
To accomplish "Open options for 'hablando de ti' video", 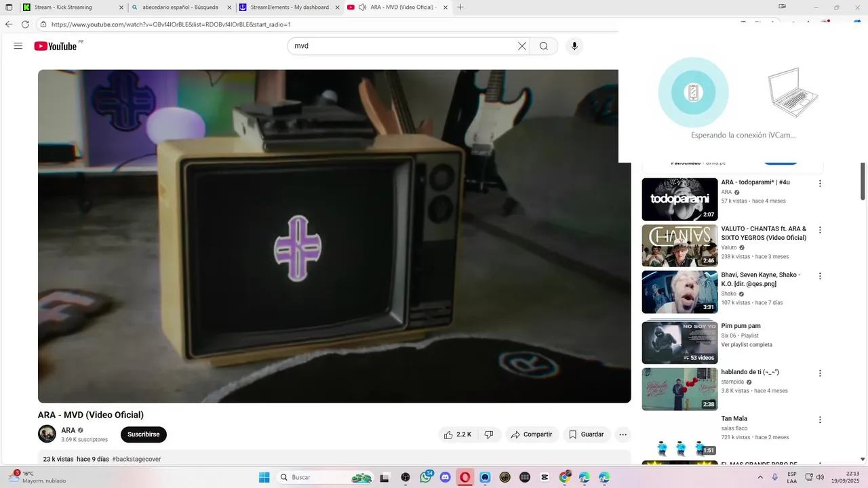I will 820,373.
